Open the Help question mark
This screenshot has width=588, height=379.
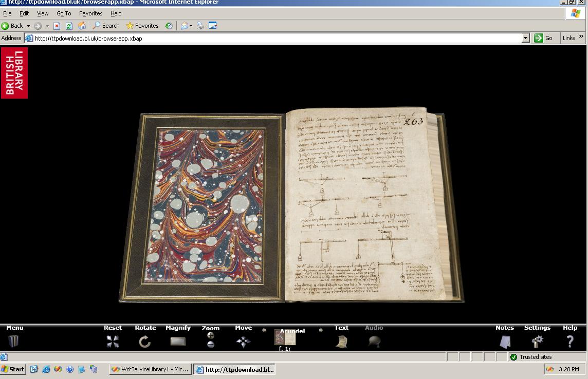pos(570,341)
